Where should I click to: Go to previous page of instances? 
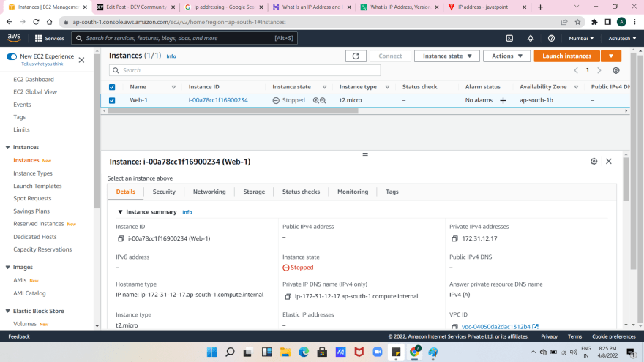point(576,70)
